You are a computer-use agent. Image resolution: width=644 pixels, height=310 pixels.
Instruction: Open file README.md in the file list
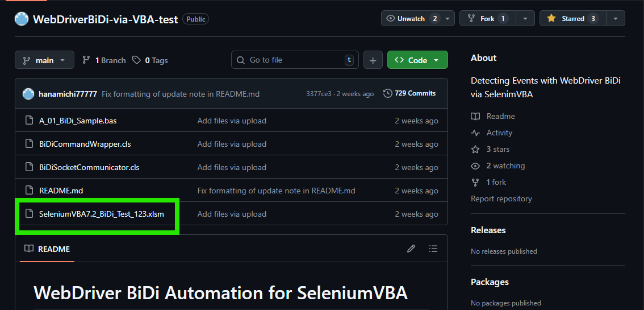tap(61, 191)
